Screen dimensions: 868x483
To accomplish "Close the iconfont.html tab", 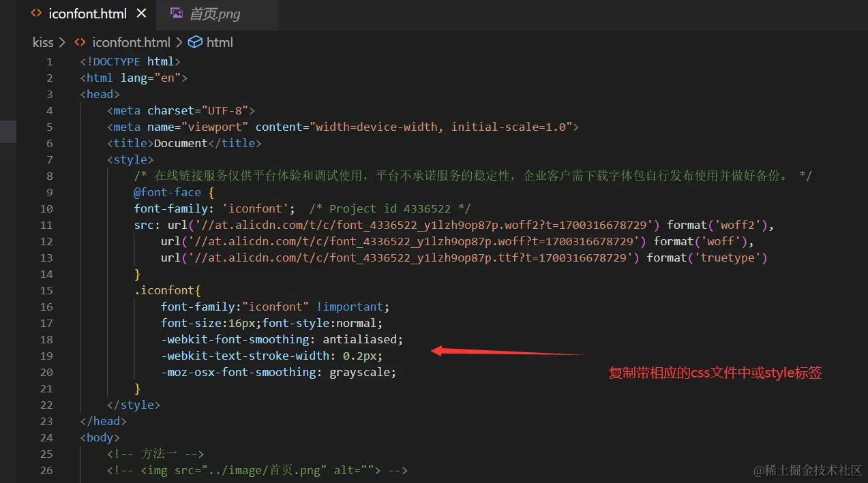I will coord(141,13).
